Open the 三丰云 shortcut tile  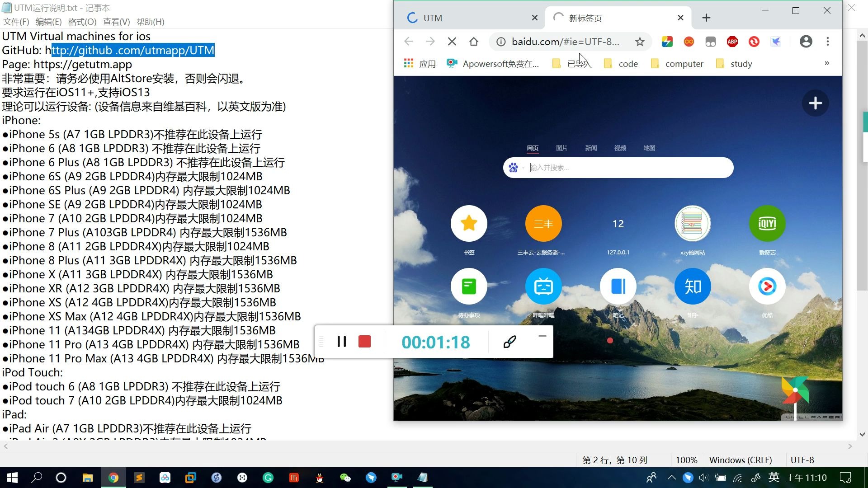pos(543,223)
